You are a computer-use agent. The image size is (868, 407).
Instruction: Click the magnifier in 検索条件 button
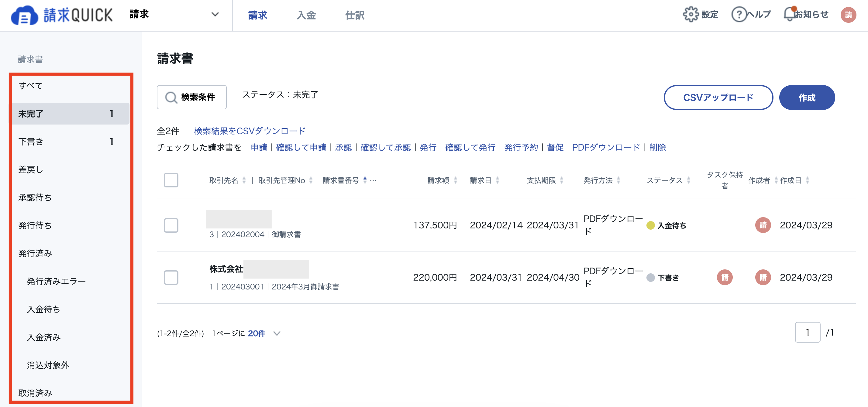tap(171, 97)
